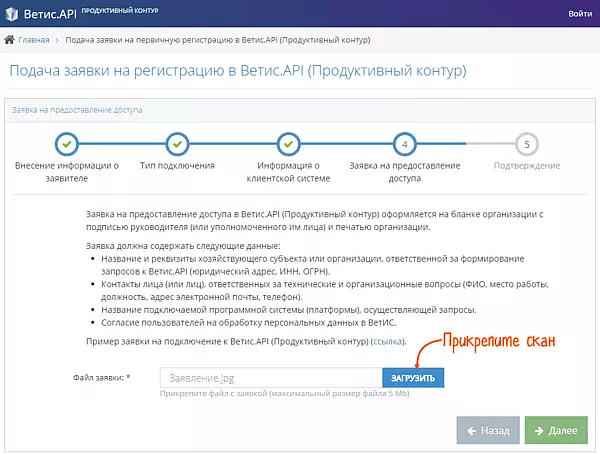Click the second step green checkmark circle
600x454 pixels.
point(177,144)
